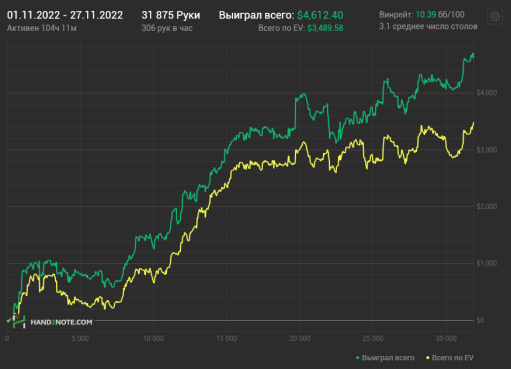Screen dimensions: 511x369
Task: Toggle the yellow 'Всего по EV' legend entry
Action: (x=450, y=358)
